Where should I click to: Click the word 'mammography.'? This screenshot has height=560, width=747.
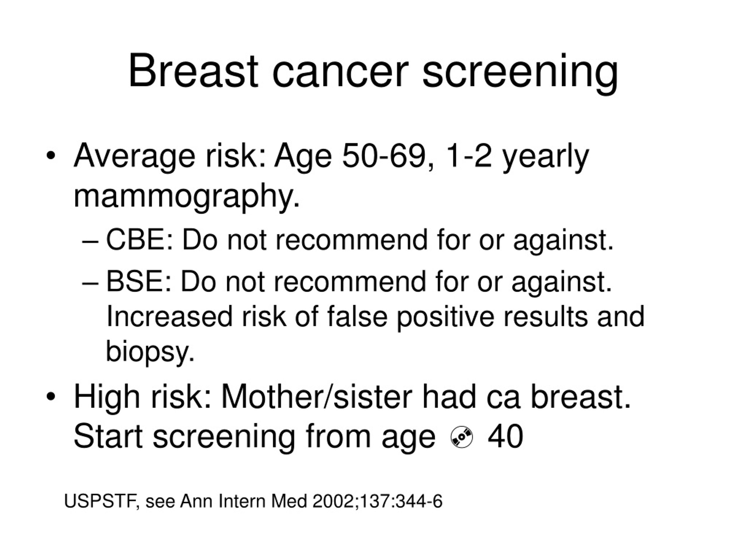tap(186, 197)
